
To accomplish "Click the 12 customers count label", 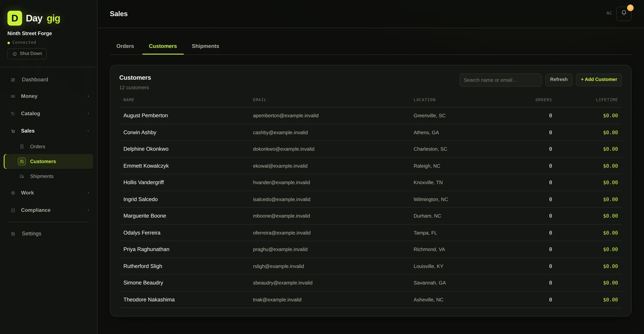I will pyautogui.click(x=134, y=88).
